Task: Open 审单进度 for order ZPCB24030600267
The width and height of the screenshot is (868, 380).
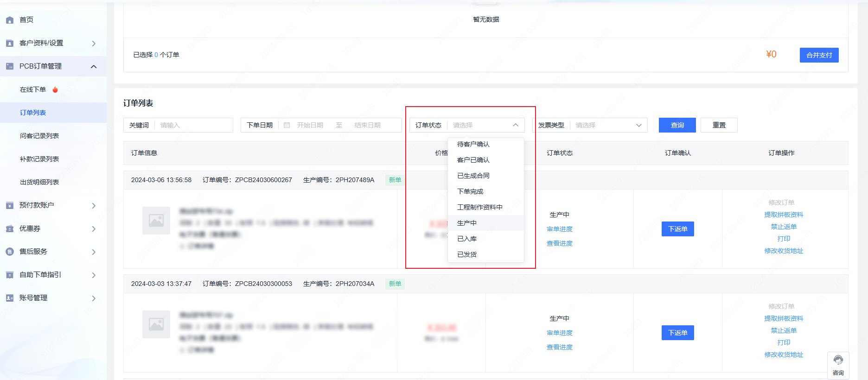Action: (x=560, y=229)
